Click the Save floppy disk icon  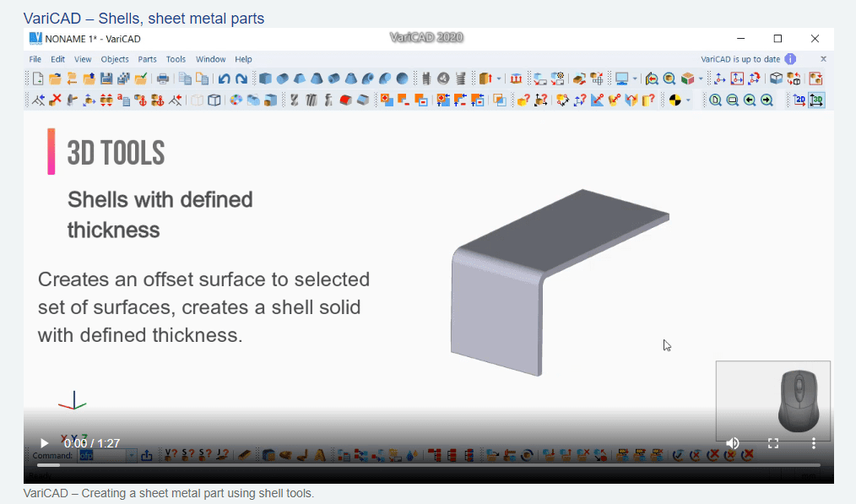point(106,79)
